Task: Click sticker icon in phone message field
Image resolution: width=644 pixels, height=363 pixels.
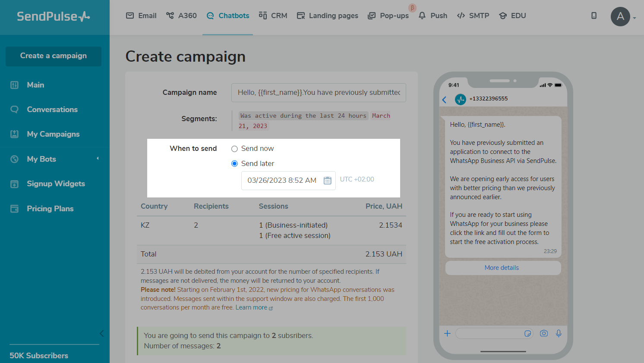Action: pyautogui.click(x=527, y=333)
